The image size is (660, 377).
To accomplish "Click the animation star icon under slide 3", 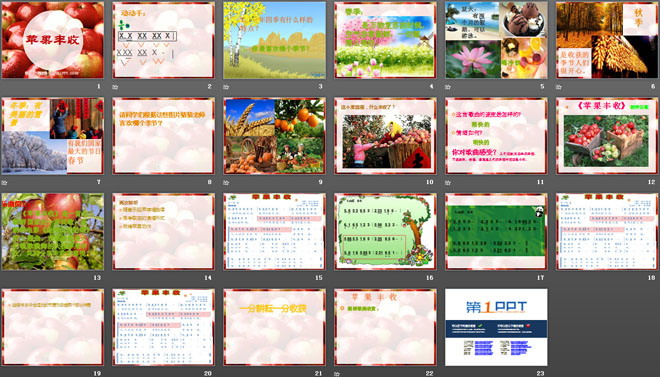I will point(226,87).
